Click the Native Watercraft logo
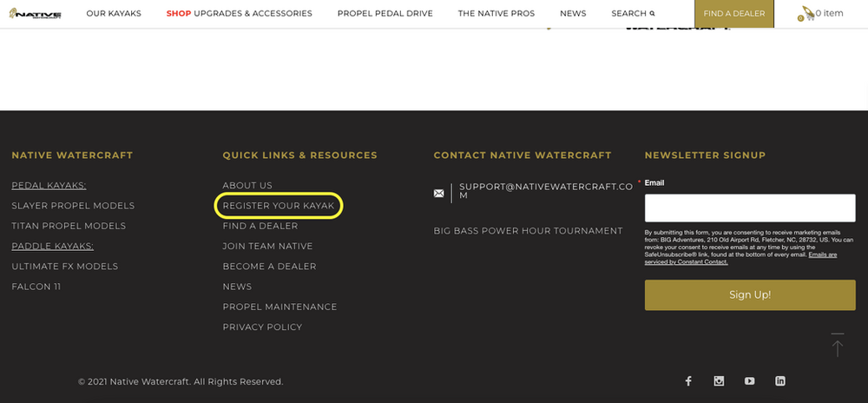Image resolution: width=868 pixels, height=403 pixels. [36, 13]
